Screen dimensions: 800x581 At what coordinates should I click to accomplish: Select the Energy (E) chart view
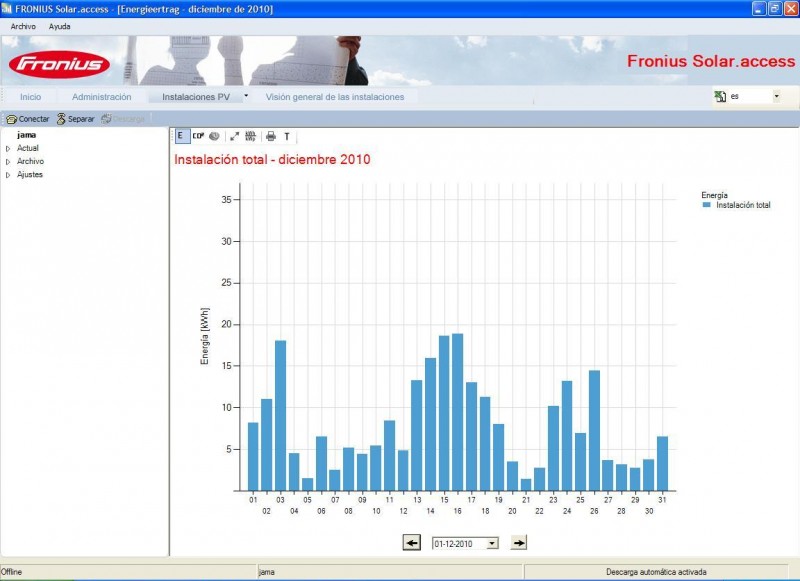181,136
